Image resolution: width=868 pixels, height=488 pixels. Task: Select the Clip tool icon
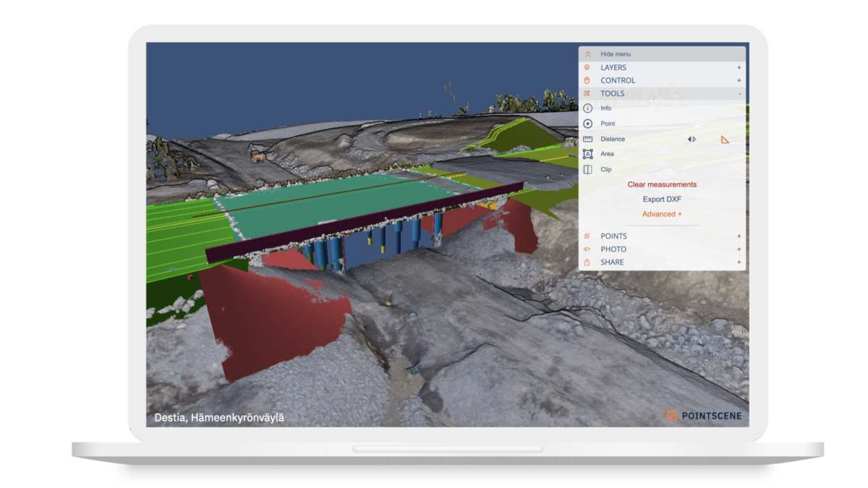587,169
